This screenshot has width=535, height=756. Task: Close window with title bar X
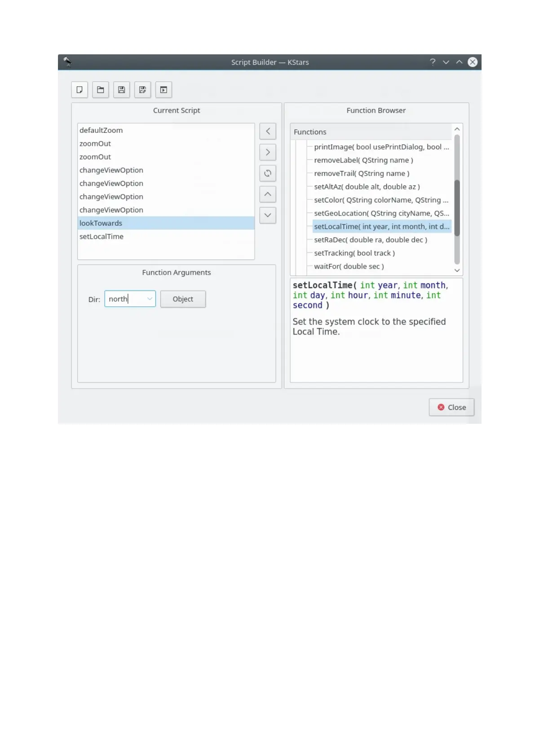pyautogui.click(x=473, y=62)
